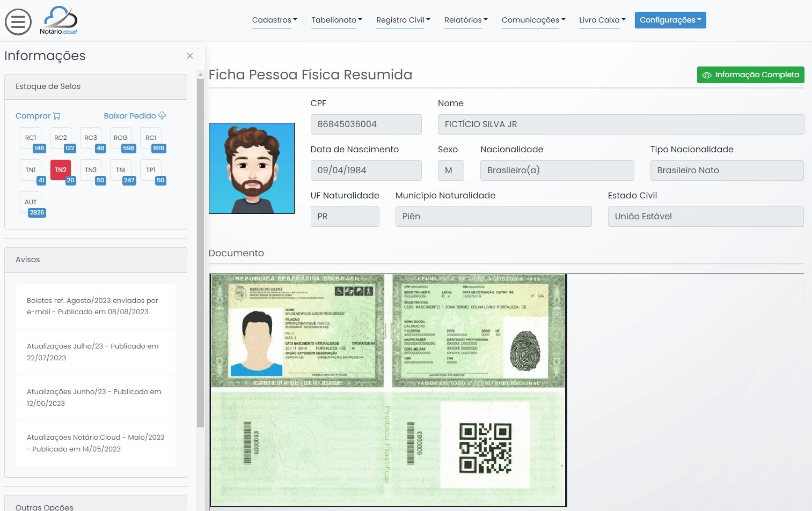Open the Atualizações Junho/23 notice
This screenshot has height=511, width=812.
click(x=96, y=397)
